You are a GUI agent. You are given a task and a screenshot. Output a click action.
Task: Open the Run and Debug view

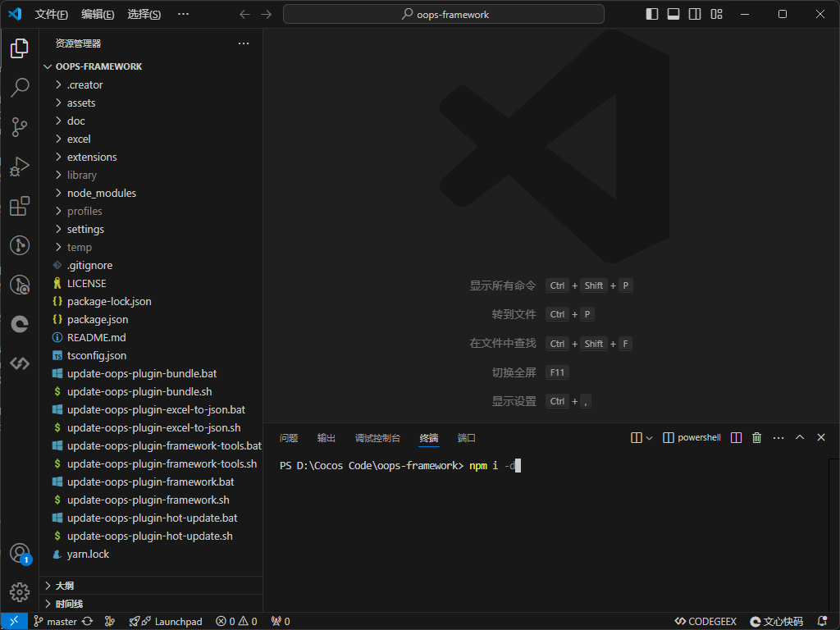pyautogui.click(x=20, y=167)
